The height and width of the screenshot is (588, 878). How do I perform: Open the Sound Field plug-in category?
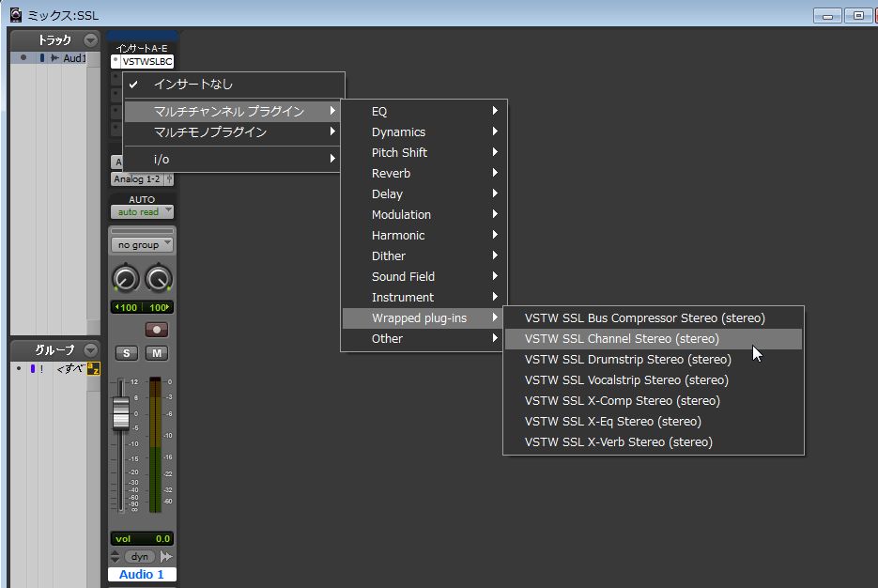424,277
